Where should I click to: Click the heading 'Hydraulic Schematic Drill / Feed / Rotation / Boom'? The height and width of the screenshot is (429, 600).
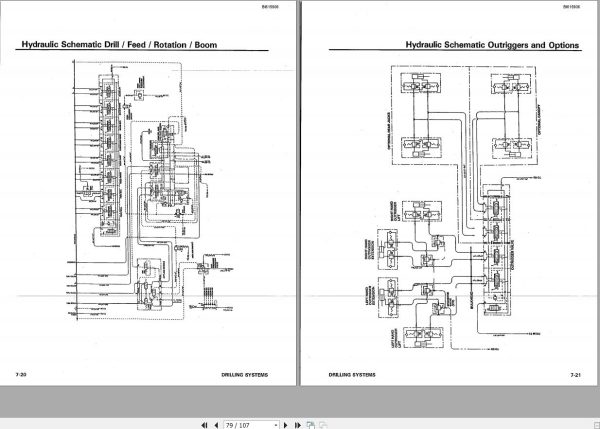tap(119, 44)
